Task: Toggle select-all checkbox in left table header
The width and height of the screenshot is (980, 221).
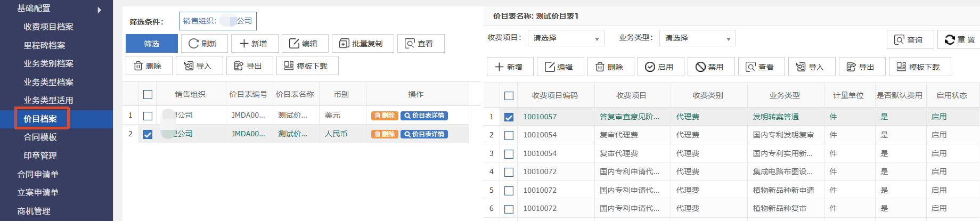Action: tap(148, 95)
